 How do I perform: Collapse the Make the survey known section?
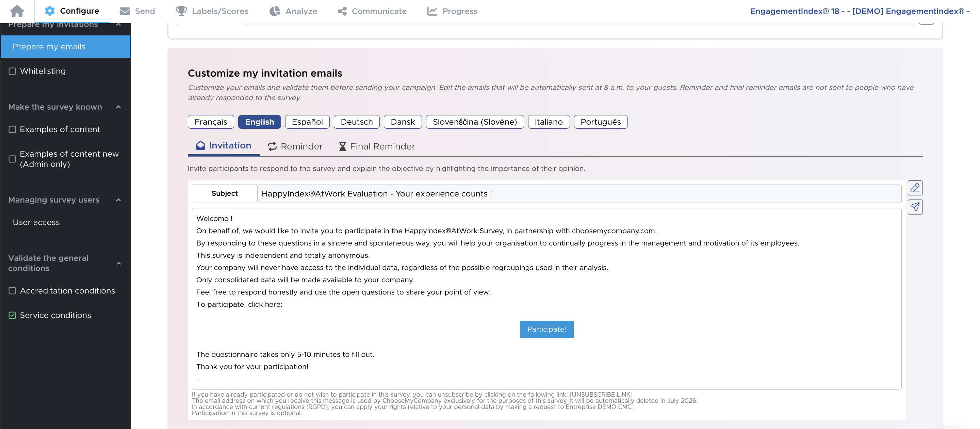click(x=118, y=107)
